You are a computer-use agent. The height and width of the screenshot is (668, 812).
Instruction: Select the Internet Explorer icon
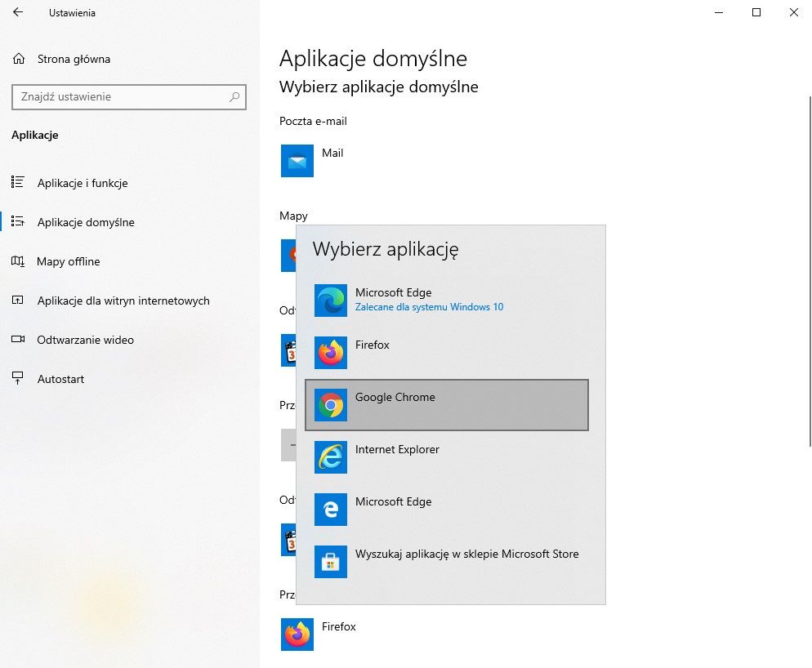point(330,457)
